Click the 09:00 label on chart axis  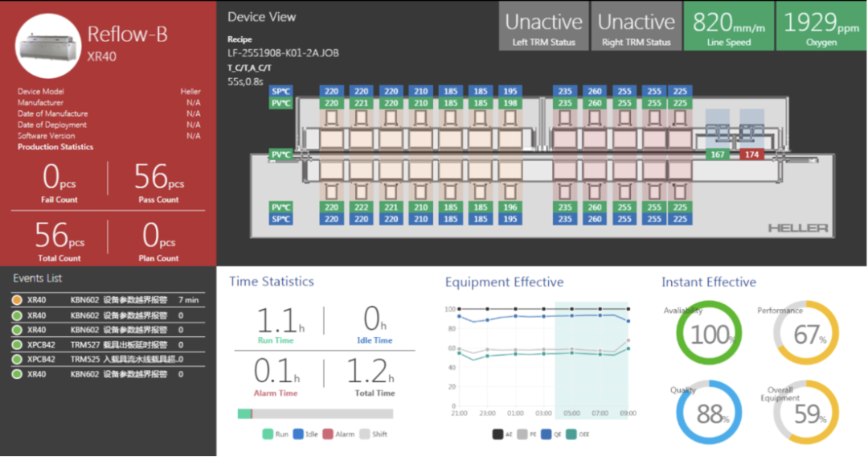coord(628,414)
